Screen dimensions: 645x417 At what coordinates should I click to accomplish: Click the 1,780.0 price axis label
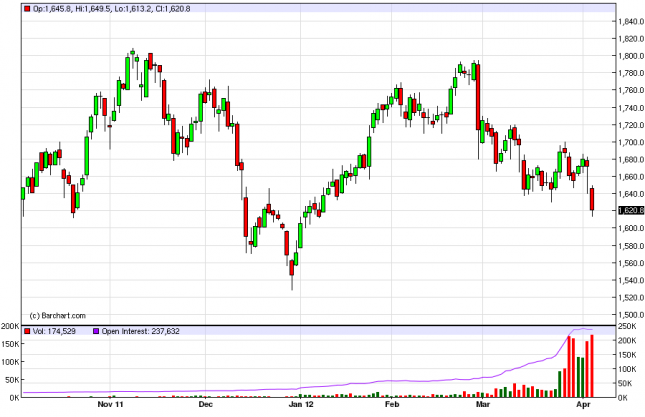pos(631,73)
